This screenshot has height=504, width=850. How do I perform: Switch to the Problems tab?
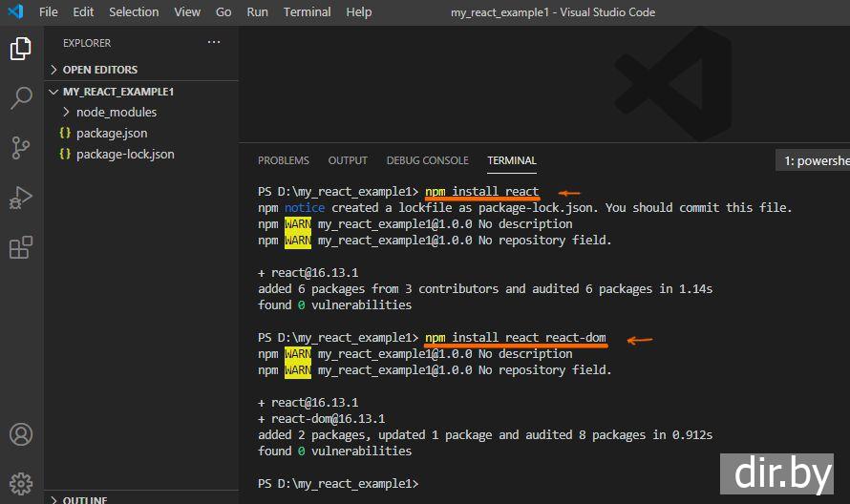283,160
